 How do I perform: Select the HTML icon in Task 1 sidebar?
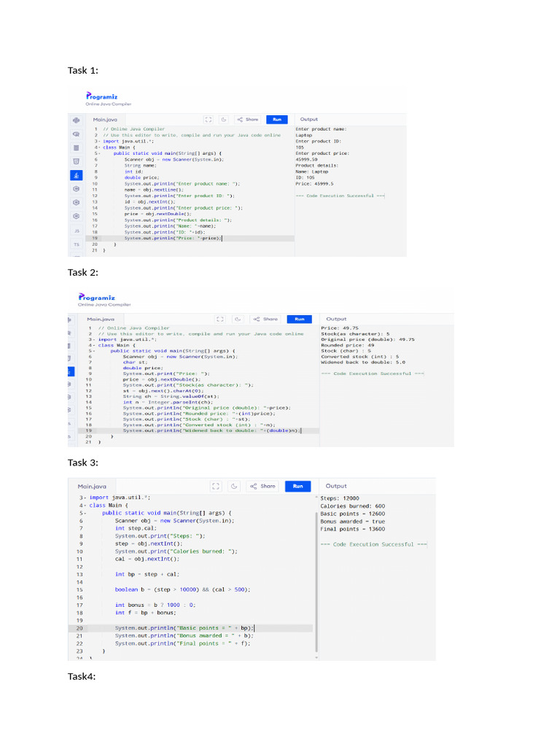click(x=76, y=161)
